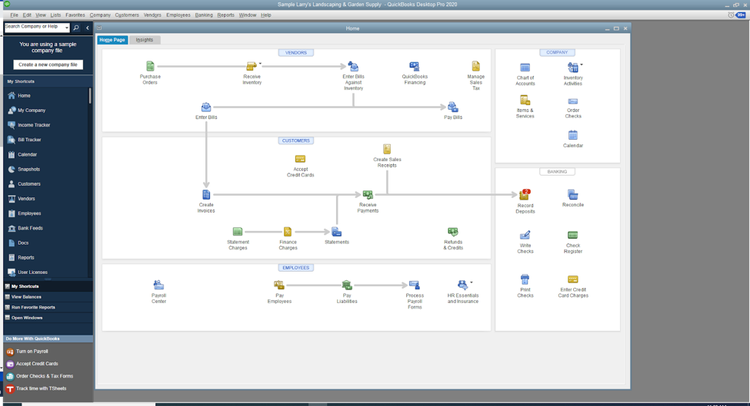Viewport: 750px width, 406px height.
Task: Click the Receive Inventory icon
Action: click(251, 66)
